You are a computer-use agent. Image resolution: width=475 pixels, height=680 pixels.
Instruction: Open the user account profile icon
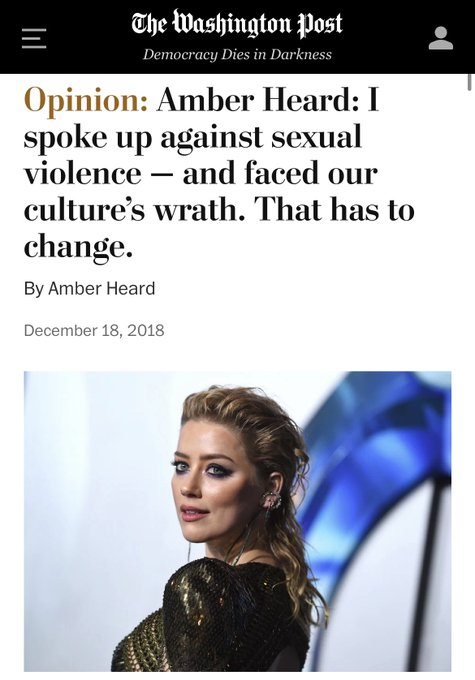[441, 38]
